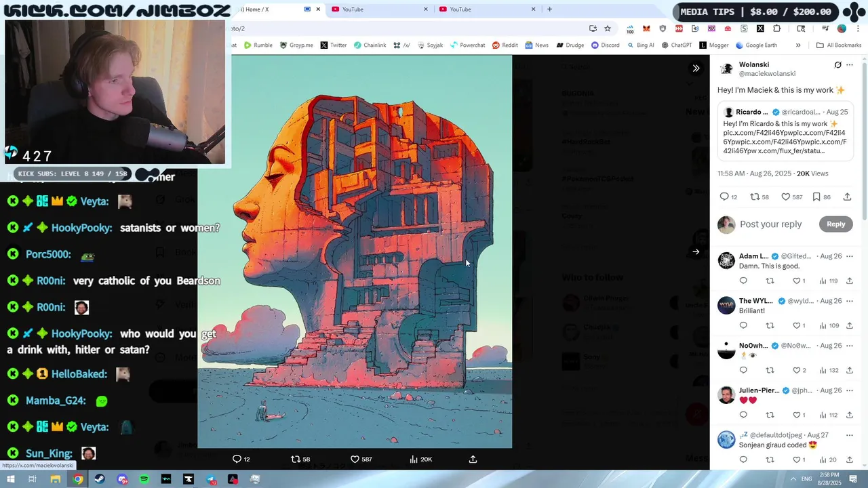Open Grok icon on Wolanski's post
The image size is (868, 488).
point(837,65)
